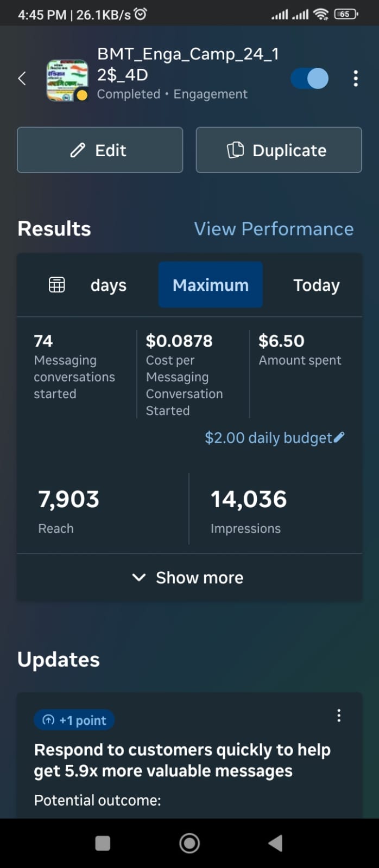Viewport: 379px width, 868px height.
Task: Tap the Android back triangle button
Action: tap(276, 843)
